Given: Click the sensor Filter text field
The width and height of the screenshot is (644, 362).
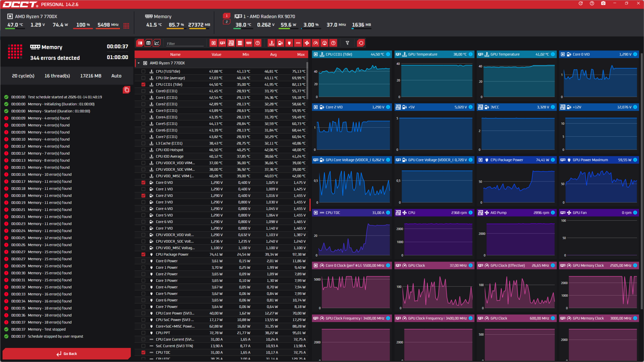Looking at the screenshot, I should [184, 44].
